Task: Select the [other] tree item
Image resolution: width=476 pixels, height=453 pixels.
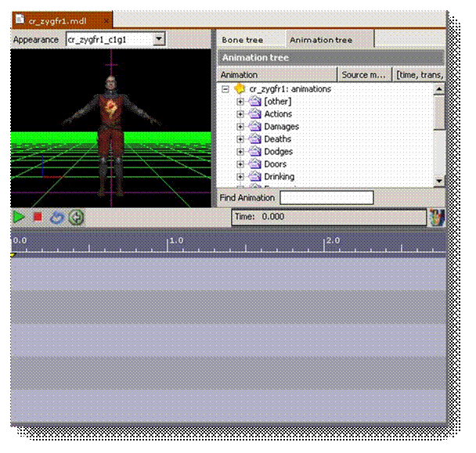Action: (x=278, y=102)
